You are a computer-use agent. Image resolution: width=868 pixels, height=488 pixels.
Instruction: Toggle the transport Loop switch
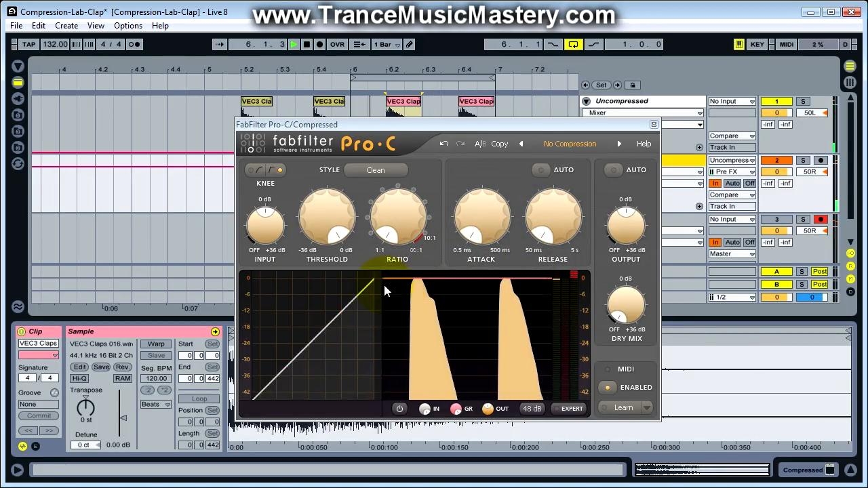click(x=573, y=45)
